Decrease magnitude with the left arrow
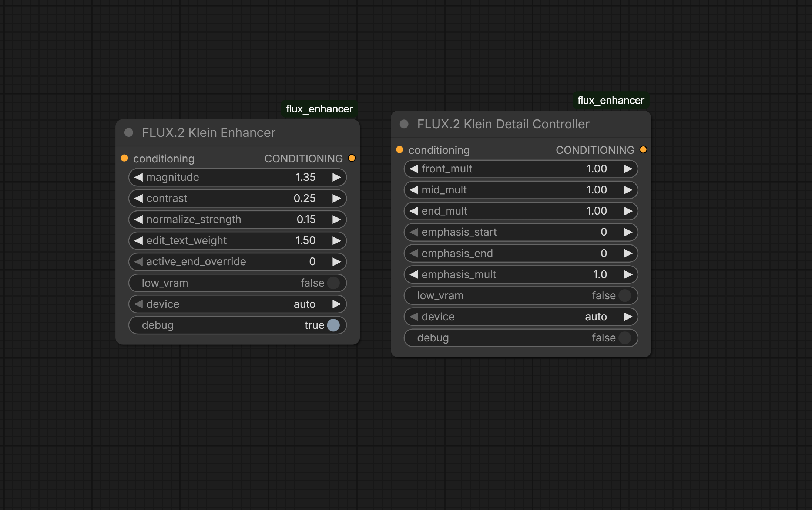Viewport: 812px width, 510px height. (138, 177)
